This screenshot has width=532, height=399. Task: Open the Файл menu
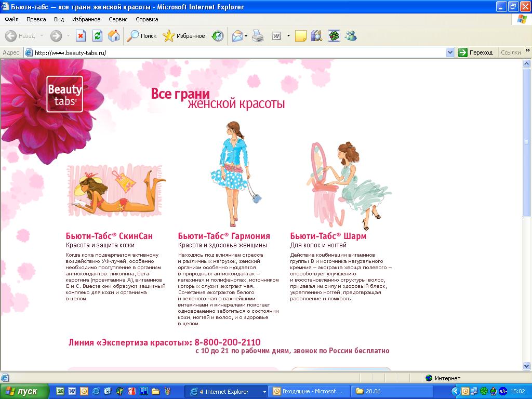(11, 19)
